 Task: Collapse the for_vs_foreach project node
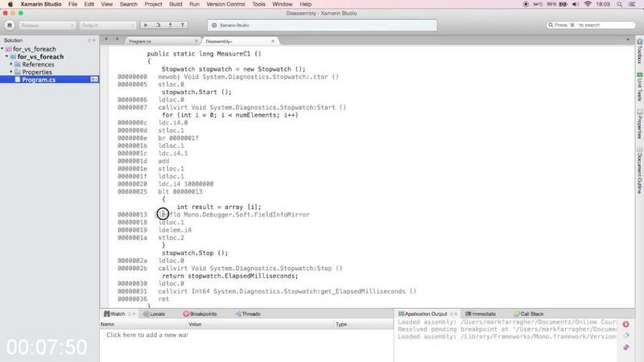tap(7, 56)
